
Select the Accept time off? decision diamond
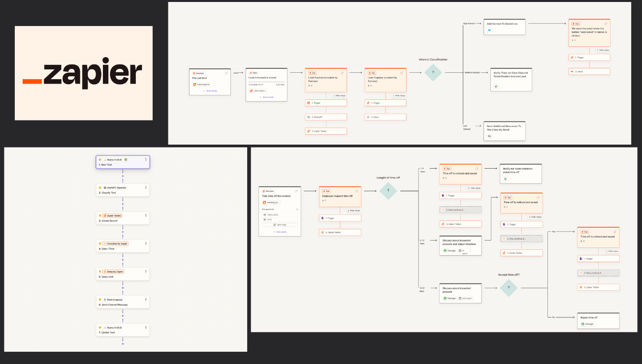(509, 288)
